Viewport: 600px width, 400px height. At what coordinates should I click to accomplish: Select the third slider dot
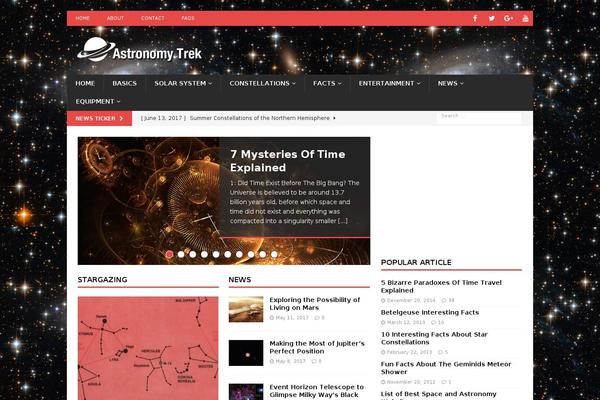[x=192, y=254]
